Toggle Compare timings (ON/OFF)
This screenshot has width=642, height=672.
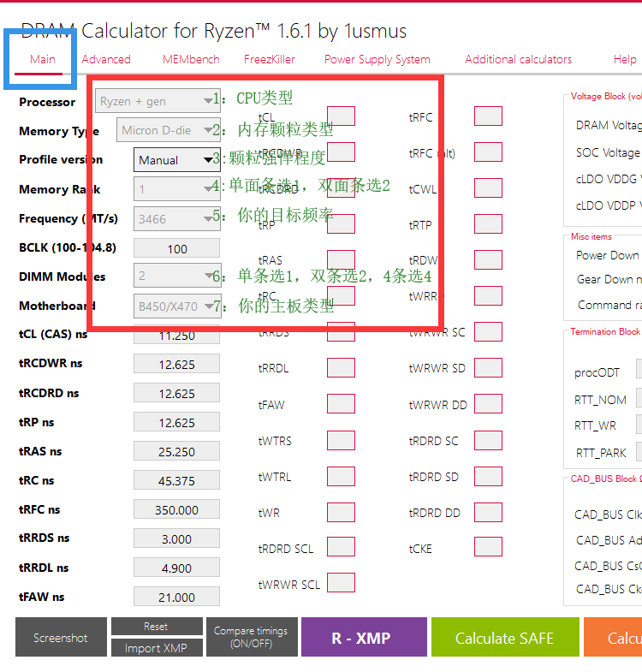(x=252, y=637)
